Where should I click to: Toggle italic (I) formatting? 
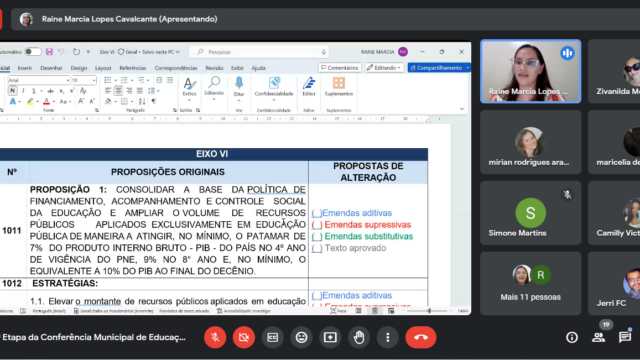[x=23, y=91]
